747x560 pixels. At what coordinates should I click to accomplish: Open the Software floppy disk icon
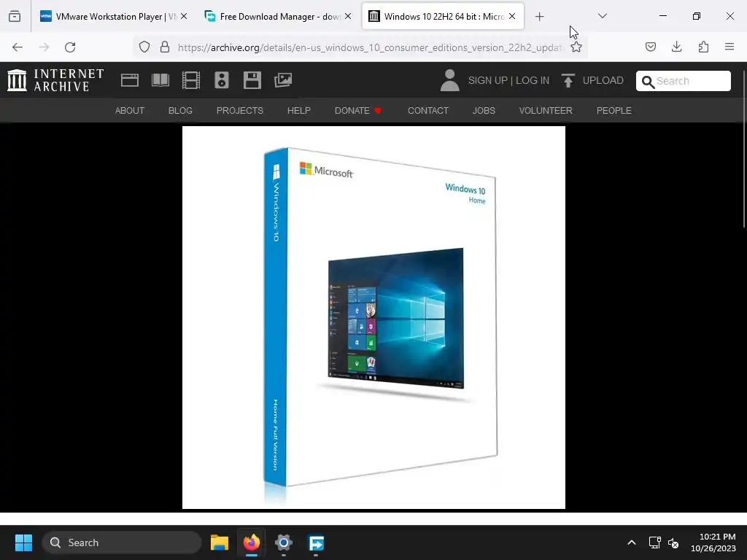252,80
